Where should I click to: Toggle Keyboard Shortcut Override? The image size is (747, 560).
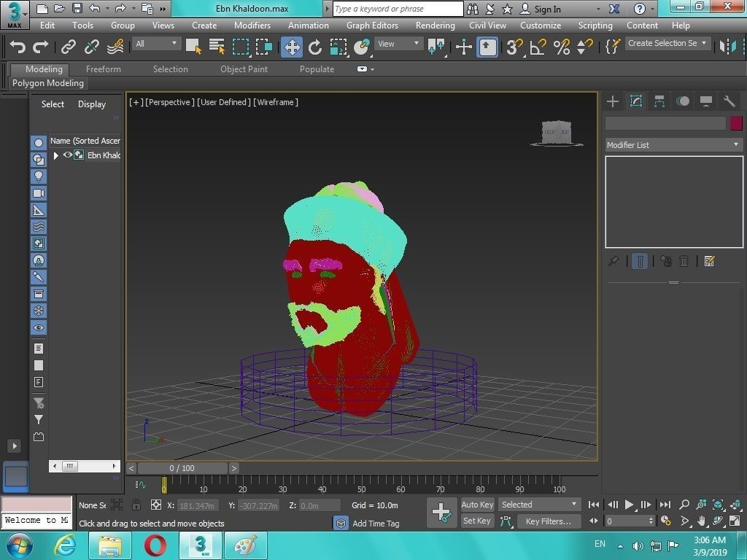487,47
